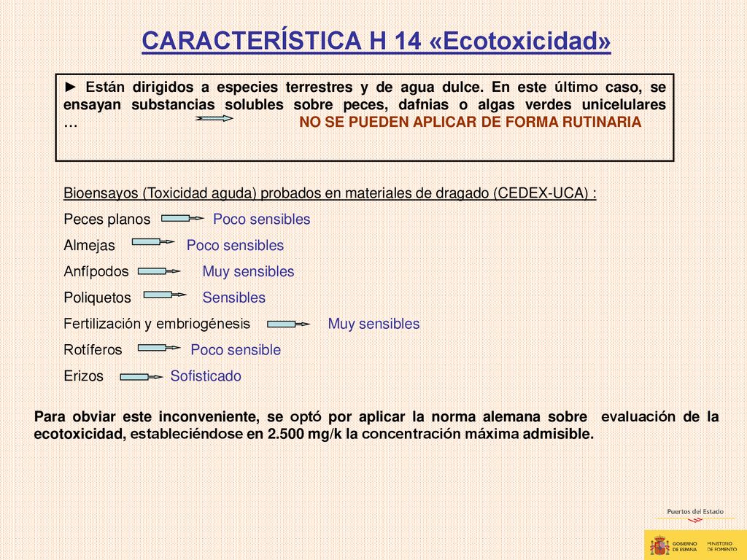
Task: Click the 'Almejas' label
Action: (x=89, y=246)
